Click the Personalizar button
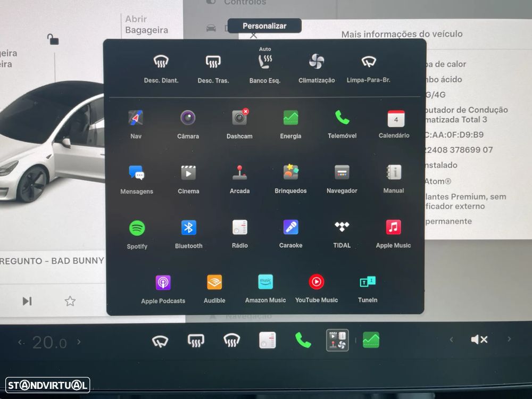Image resolution: width=532 pixels, height=399 pixels. pos(264,26)
